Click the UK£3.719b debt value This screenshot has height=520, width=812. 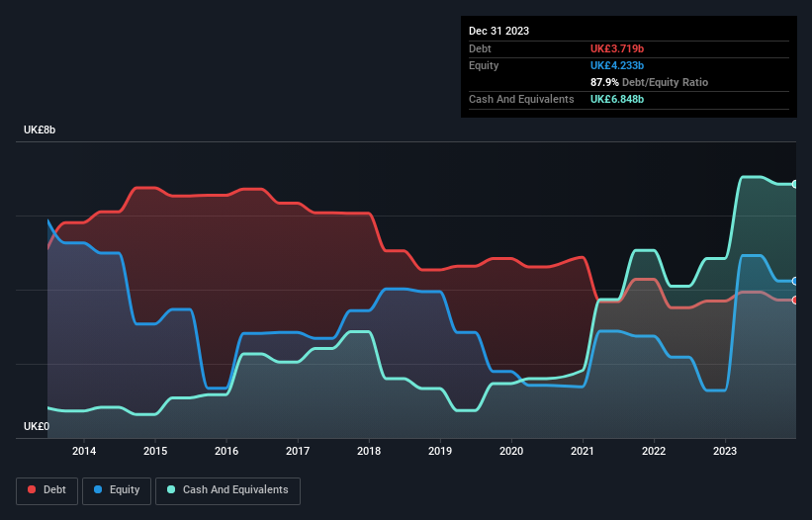click(x=617, y=48)
